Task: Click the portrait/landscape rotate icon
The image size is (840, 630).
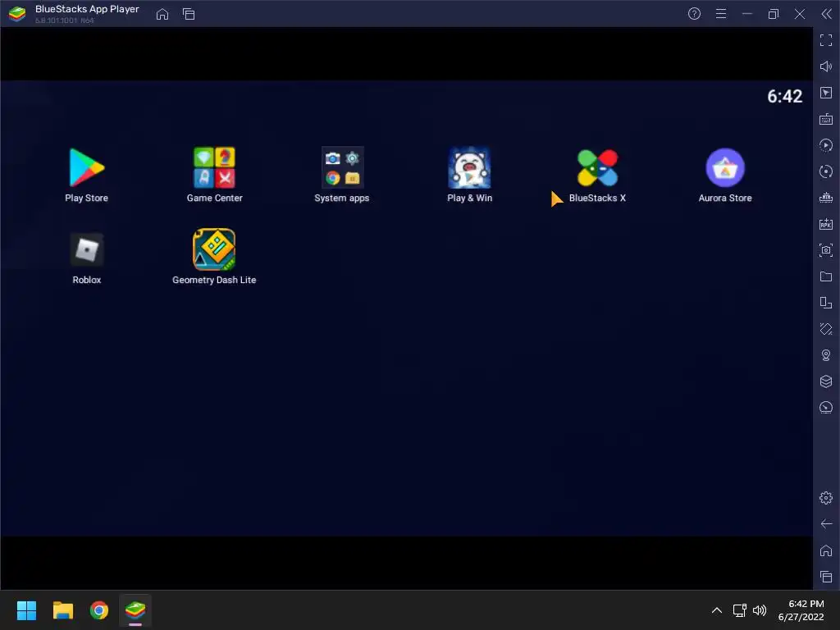Action: click(825, 303)
